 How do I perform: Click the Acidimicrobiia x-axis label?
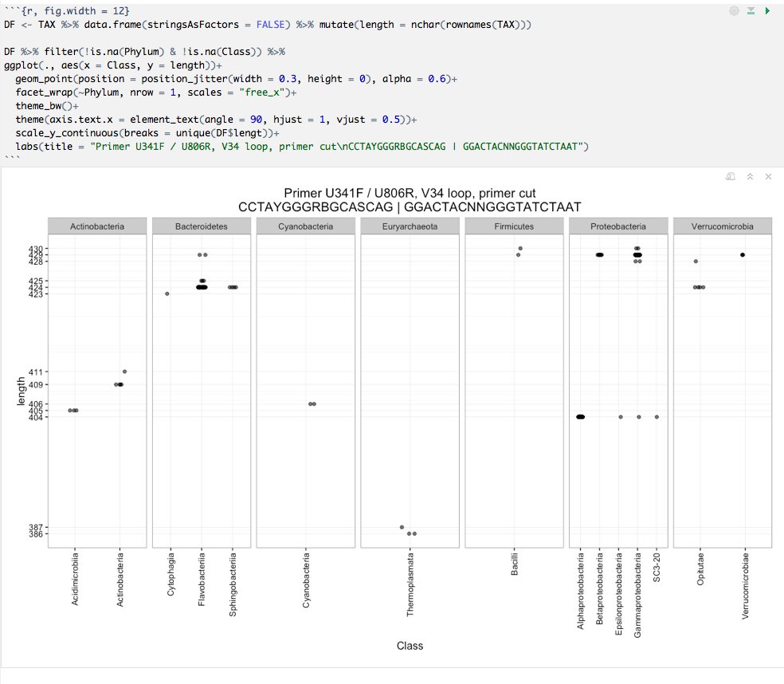click(75, 579)
